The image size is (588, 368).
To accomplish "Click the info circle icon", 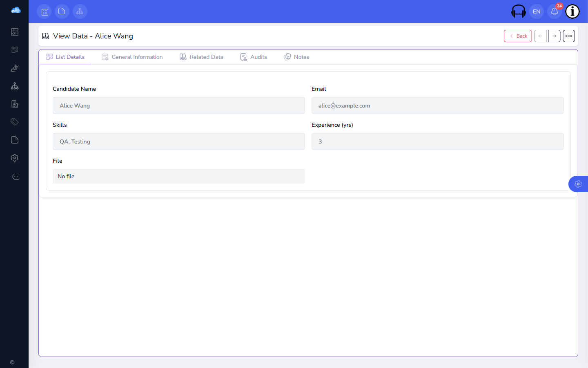I will [x=572, y=11].
